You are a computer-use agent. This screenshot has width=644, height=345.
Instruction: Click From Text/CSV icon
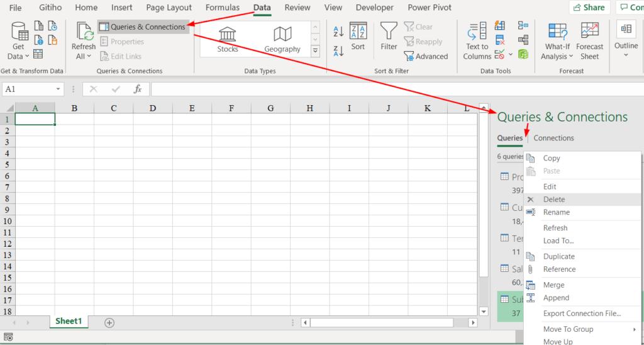click(38, 26)
